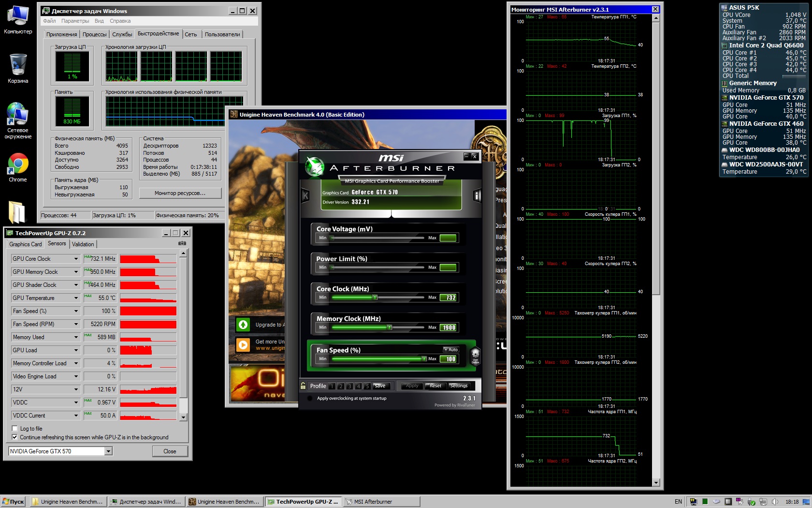Click the Afterburner monitoring scrollbar down arrow

(656, 482)
